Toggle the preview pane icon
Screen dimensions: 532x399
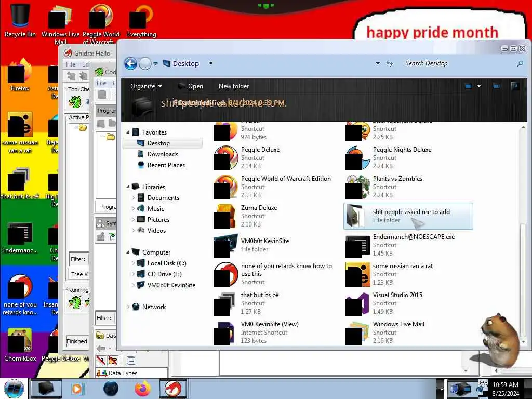[496, 86]
